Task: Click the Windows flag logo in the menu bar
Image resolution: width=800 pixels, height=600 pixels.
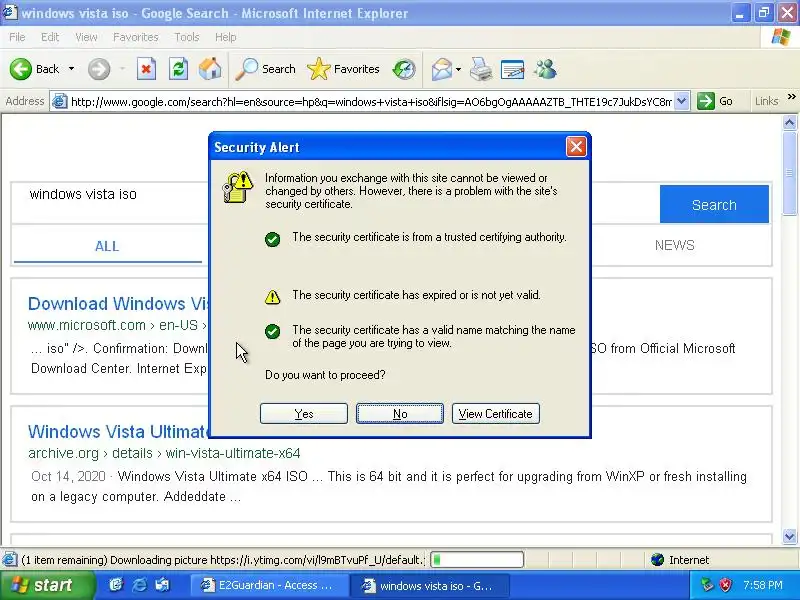Action: pos(781,37)
